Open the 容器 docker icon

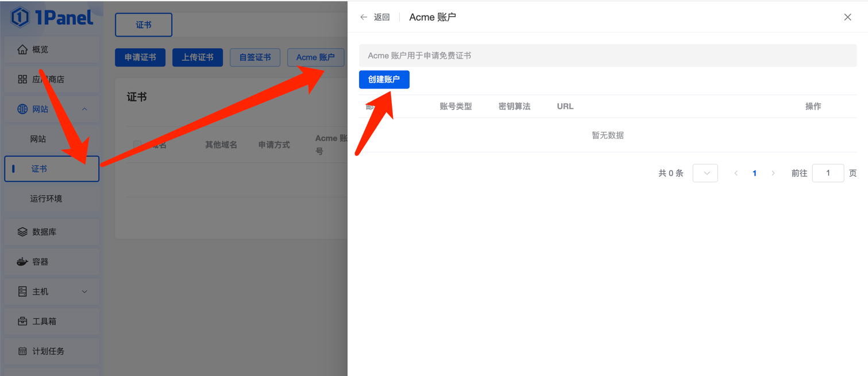[22, 262]
